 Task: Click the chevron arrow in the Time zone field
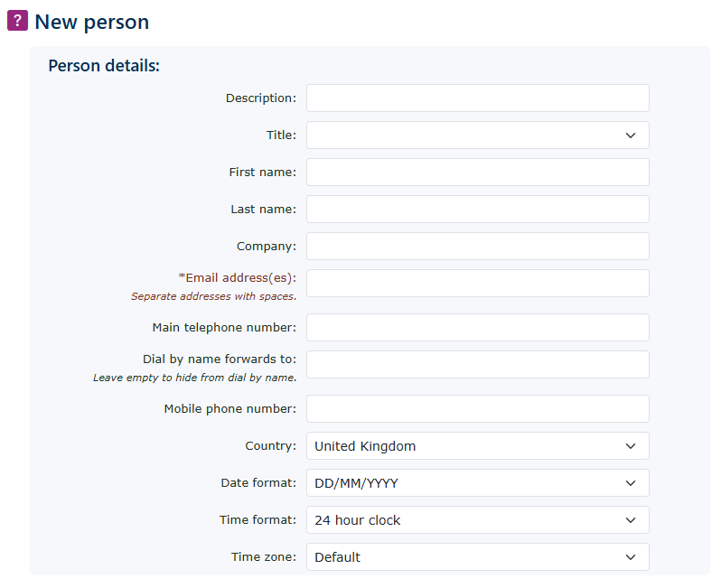pyautogui.click(x=631, y=557)
